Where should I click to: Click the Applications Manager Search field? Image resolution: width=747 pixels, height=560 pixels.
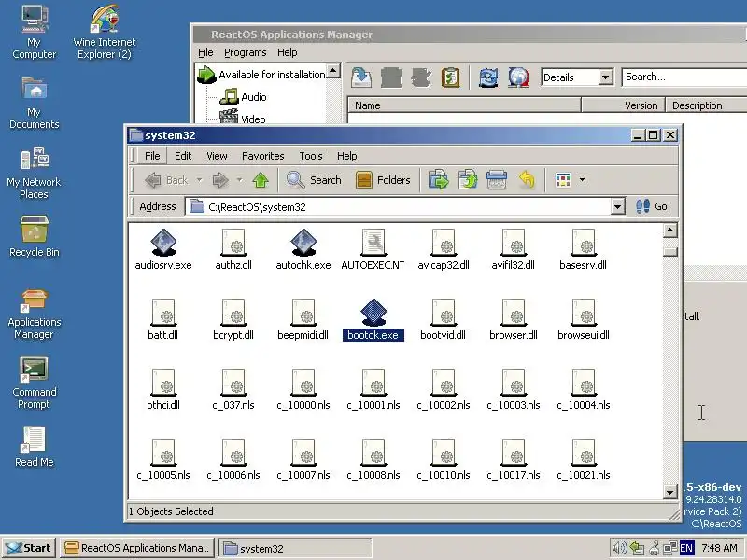[684, 77]
